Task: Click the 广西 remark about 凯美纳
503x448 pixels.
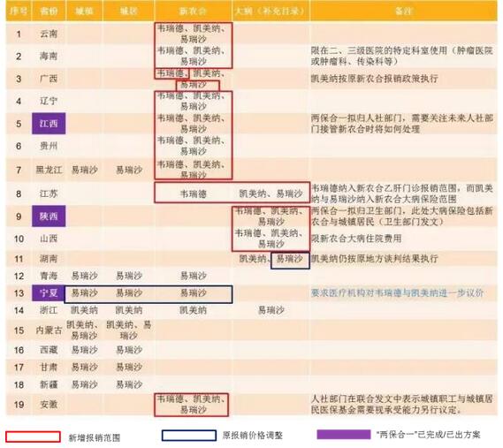Action: pos(374,79)
